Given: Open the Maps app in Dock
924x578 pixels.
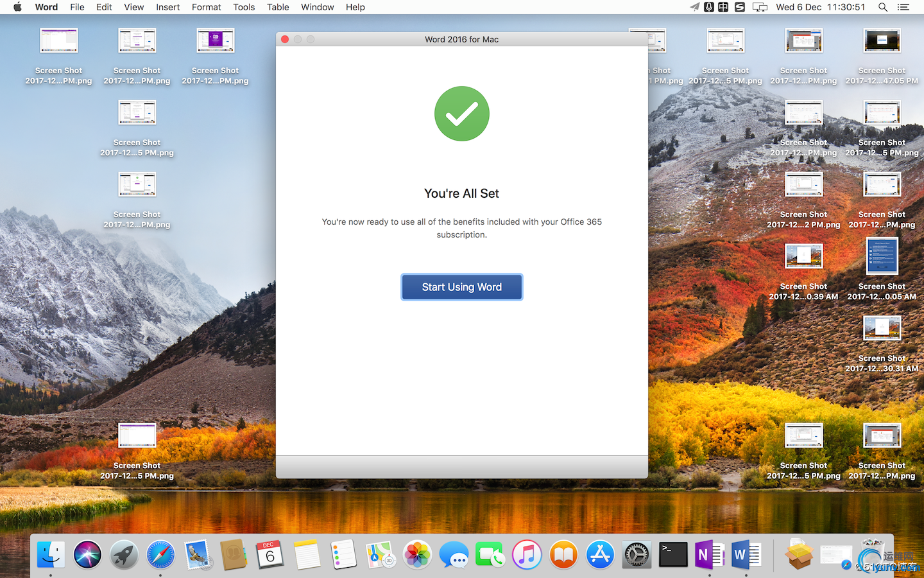Looking at the screenshot, I should (x=380, y=555).
